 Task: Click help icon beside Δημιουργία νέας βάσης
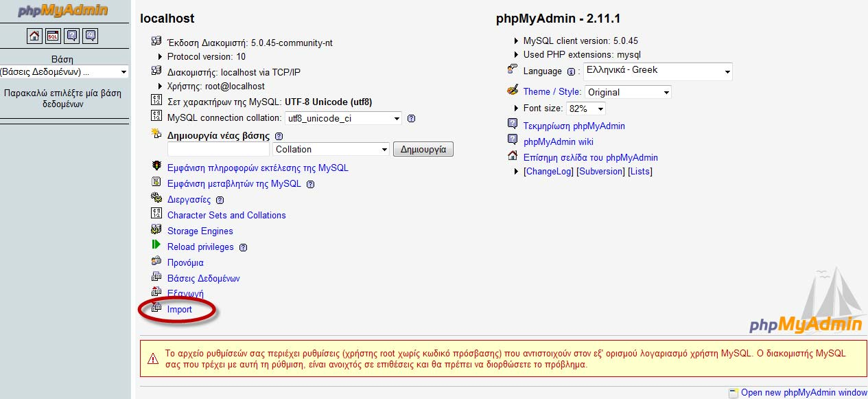[x=278, y=136]
